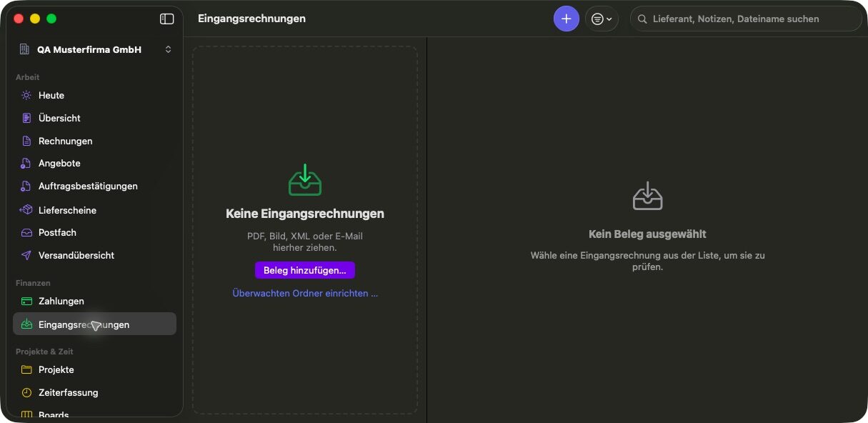Click the Eingangsrechnungen inbox tray icon
The image size is (868, 423).
(x=26, y=324)
